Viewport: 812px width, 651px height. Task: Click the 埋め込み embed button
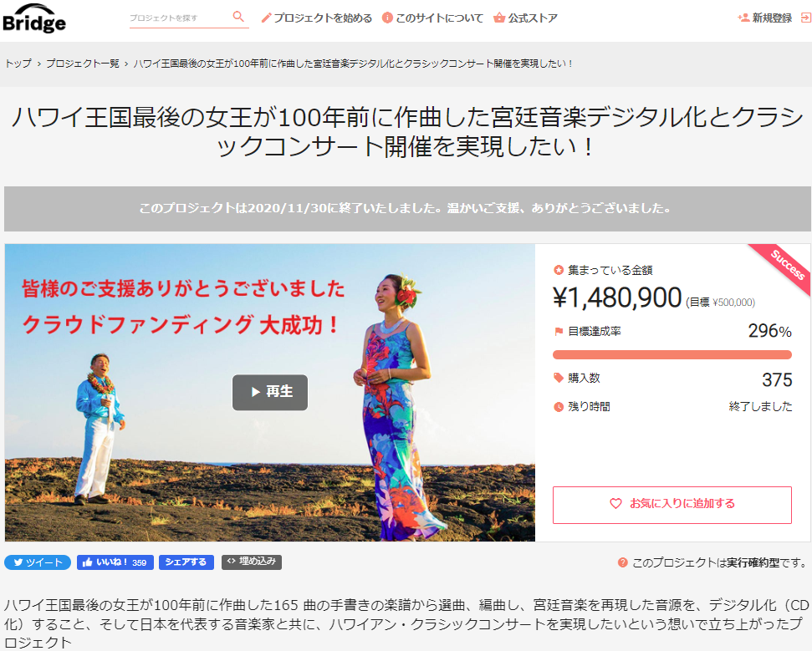click(x=252, y=562)
